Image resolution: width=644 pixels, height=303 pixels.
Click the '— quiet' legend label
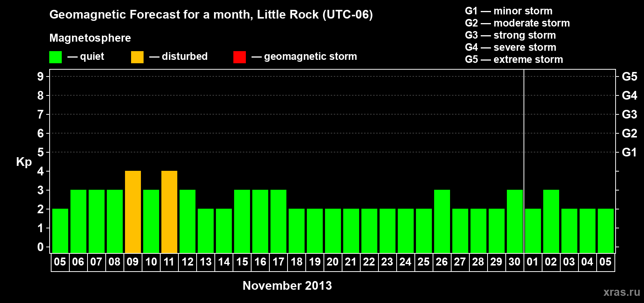tap(86, 56)
